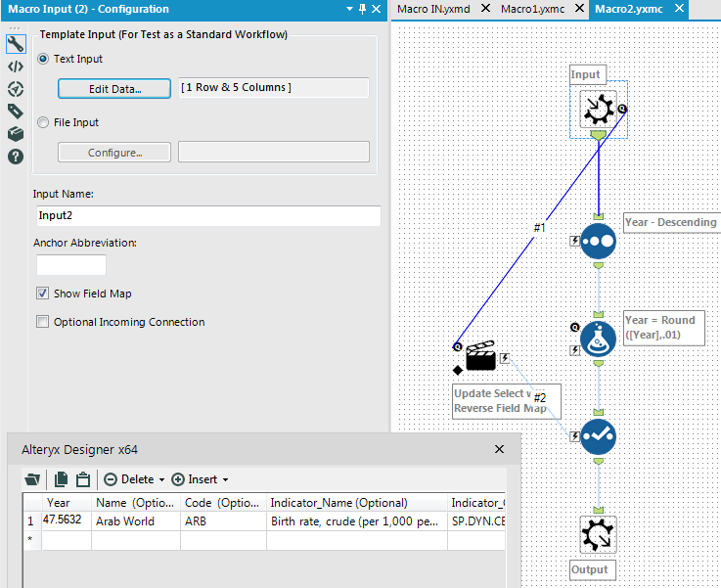Viewport: 721px width, 588px height.
Task: Select the Sort tool with three dots
Action: tap(599, 241)
